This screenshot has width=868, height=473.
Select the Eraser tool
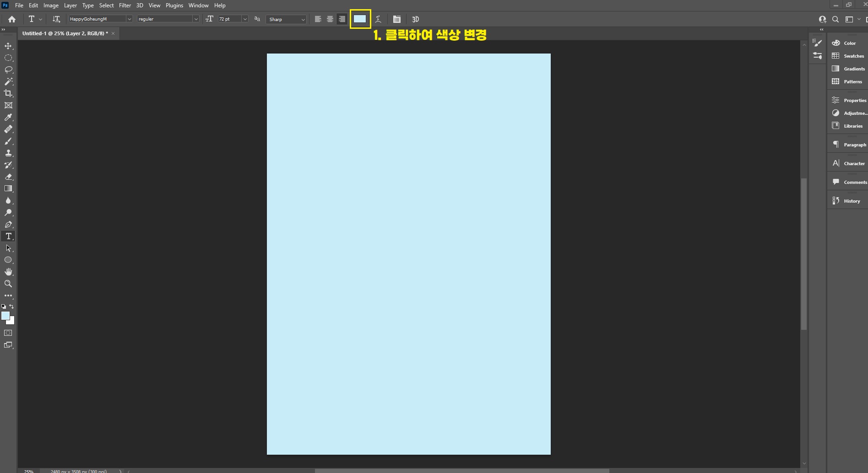tap(8, 177)
